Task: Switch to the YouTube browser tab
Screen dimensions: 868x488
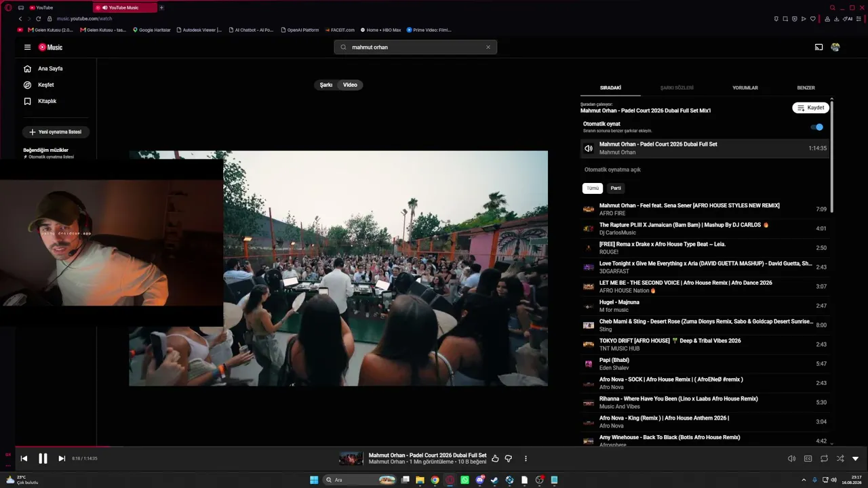Action: click(x=58, y=7)
